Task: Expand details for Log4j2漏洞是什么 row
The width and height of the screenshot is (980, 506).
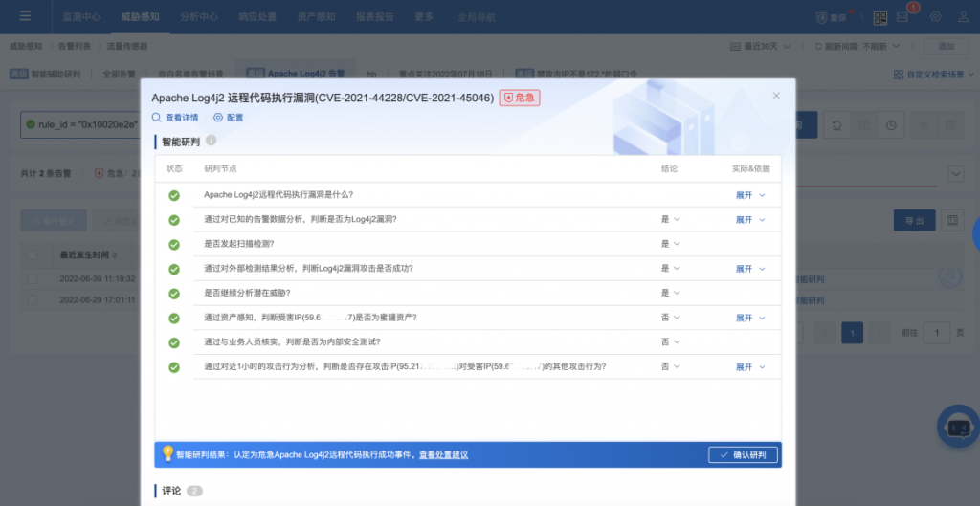Action: pyautogui.click(x=750, y=195)
